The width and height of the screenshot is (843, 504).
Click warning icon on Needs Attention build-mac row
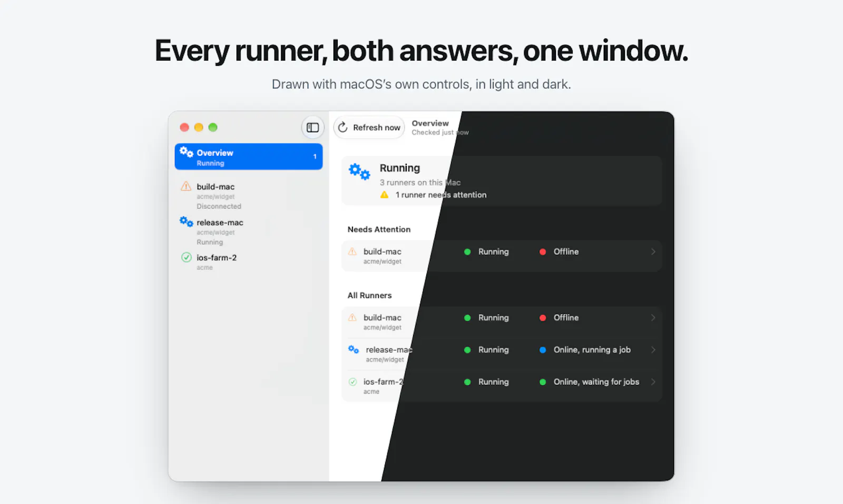[352, 252]
